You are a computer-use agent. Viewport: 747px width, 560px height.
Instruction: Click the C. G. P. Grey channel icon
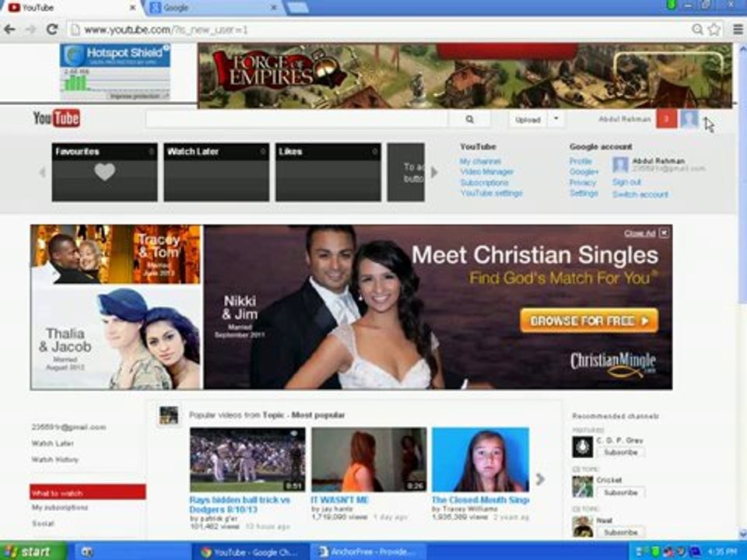tap(582, 447)
